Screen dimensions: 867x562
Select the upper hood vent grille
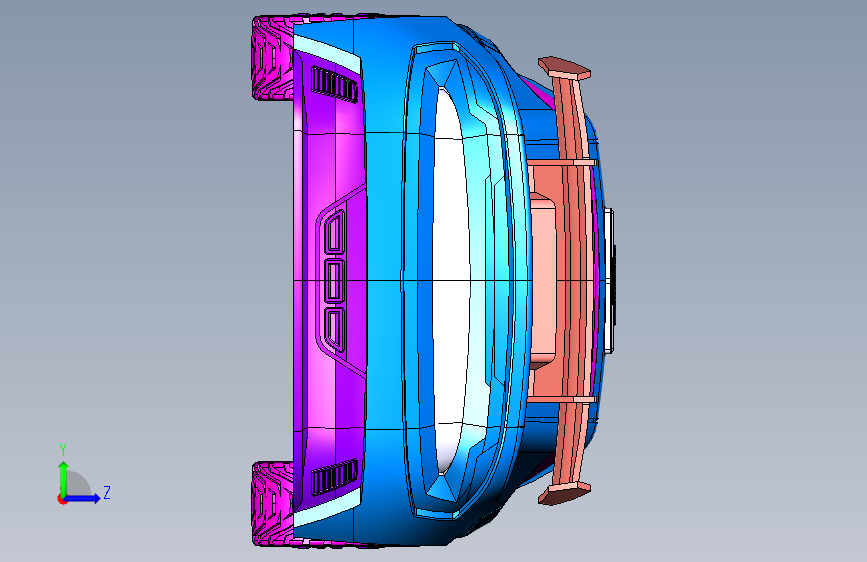pos(335,85)
